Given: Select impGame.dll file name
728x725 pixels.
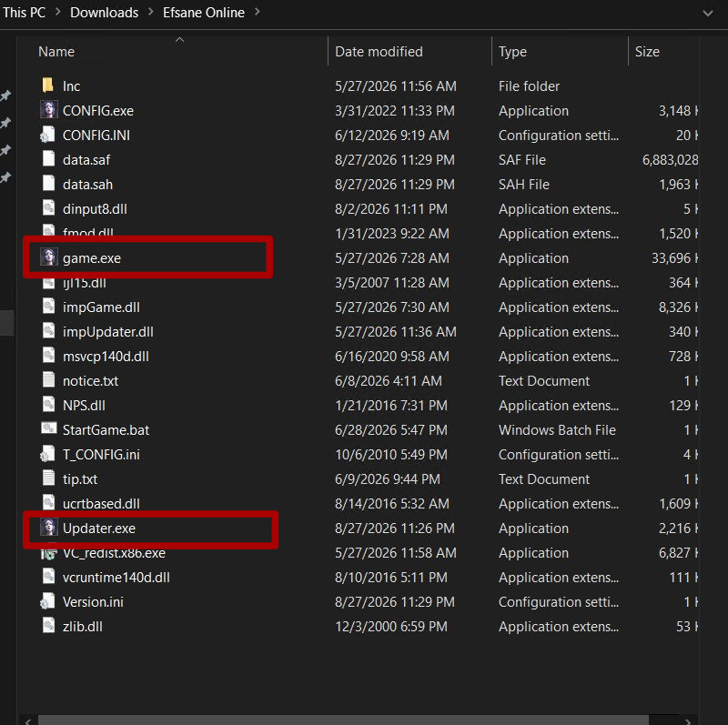Looking at the screenshot, I should click(101, 307).
